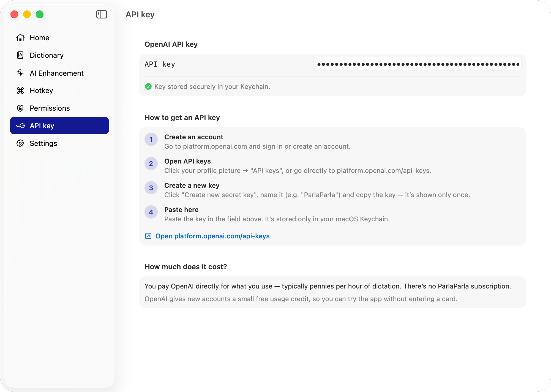Click the masked API key input field
Viewport: 551px width, 392px height.
417,64
